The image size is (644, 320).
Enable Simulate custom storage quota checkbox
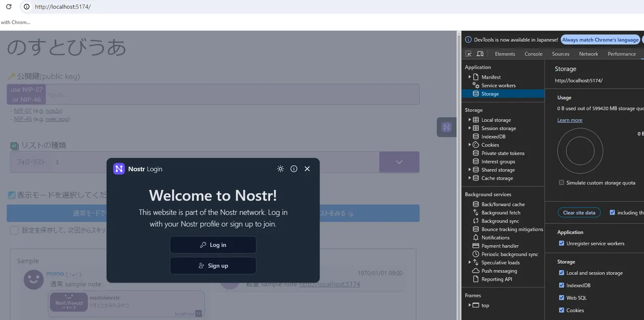(561, 183)
